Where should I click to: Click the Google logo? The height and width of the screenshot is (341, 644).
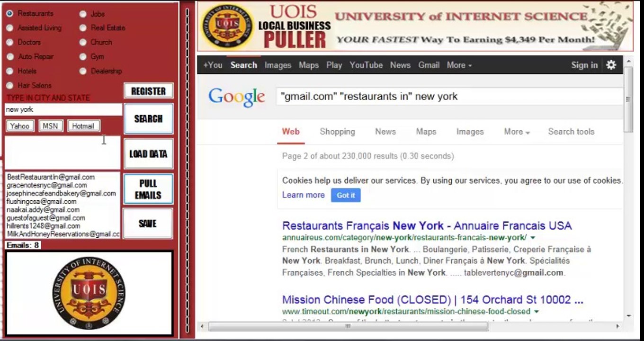click(x=237, y=97)
